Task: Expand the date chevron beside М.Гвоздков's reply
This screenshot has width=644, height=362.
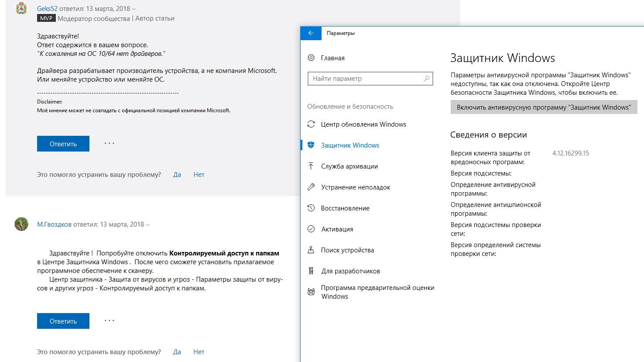Action: coord(147,225)
